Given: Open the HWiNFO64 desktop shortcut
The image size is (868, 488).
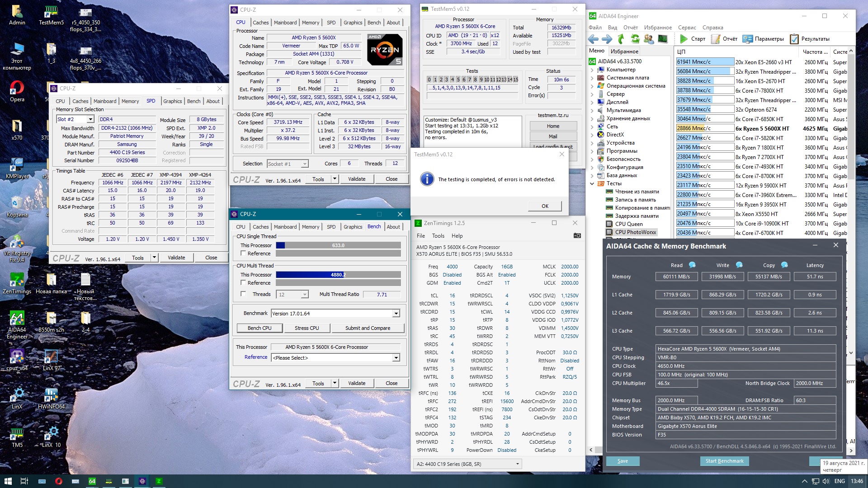Looking at the screenshot, I should pos(51,398).
